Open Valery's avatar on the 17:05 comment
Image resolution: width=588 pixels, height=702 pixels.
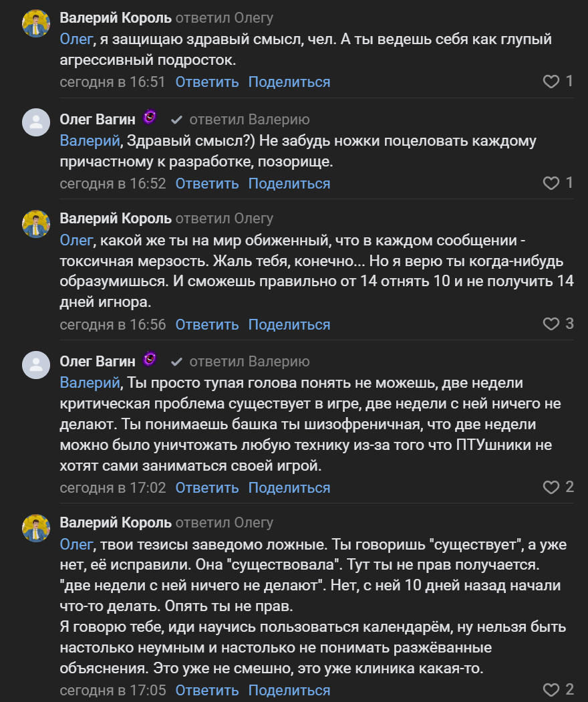(x=37, y=528)
